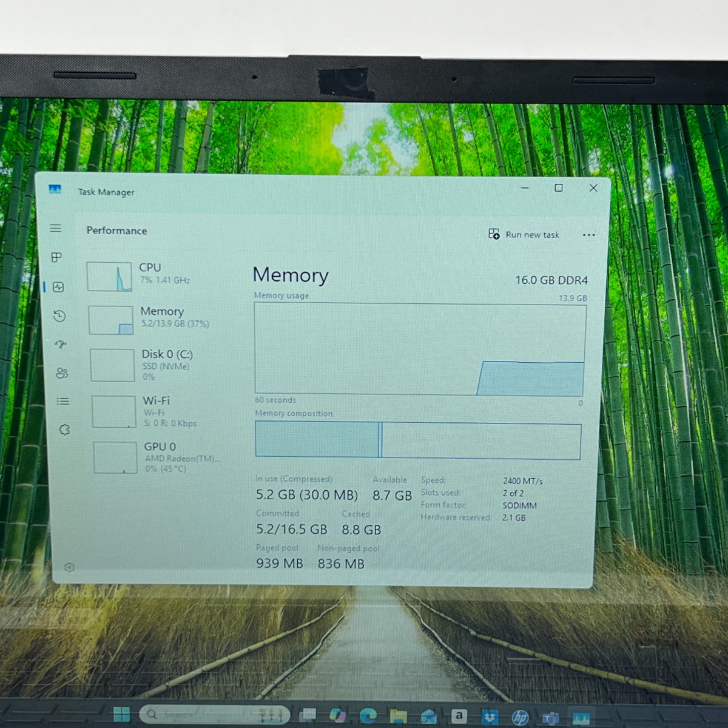
Task: Open Task Manager settings gear
Action: point(69,567)
